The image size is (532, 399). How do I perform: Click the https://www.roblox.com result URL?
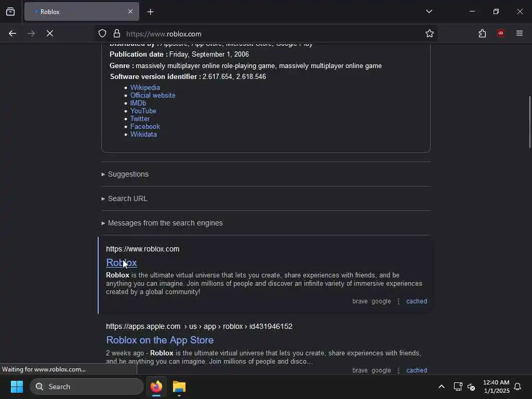(x=142, y=249)
